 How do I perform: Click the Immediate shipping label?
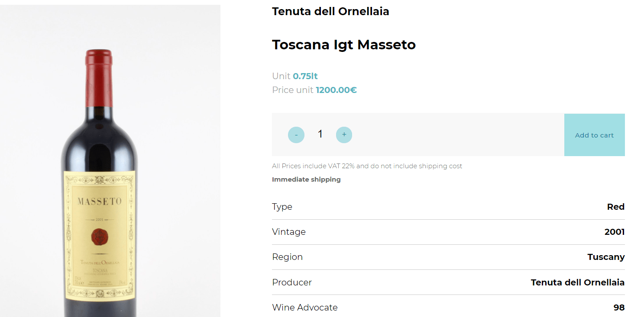tap(306, 179)
